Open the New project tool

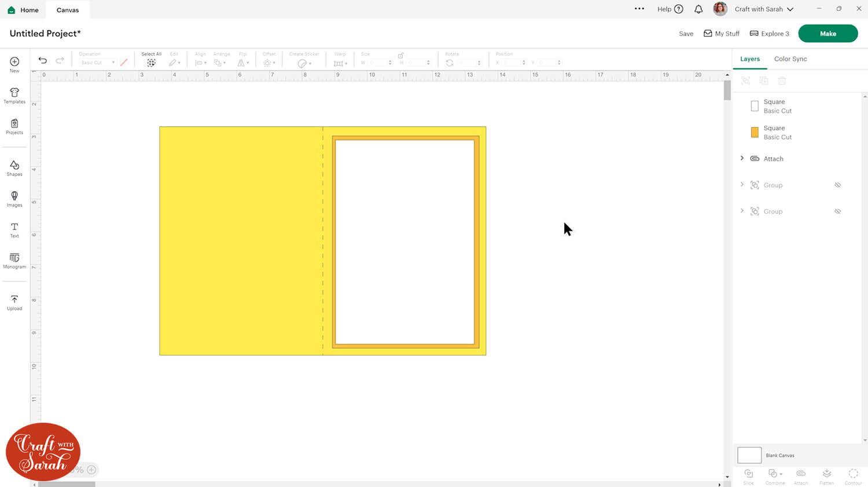tap(14, 64)
